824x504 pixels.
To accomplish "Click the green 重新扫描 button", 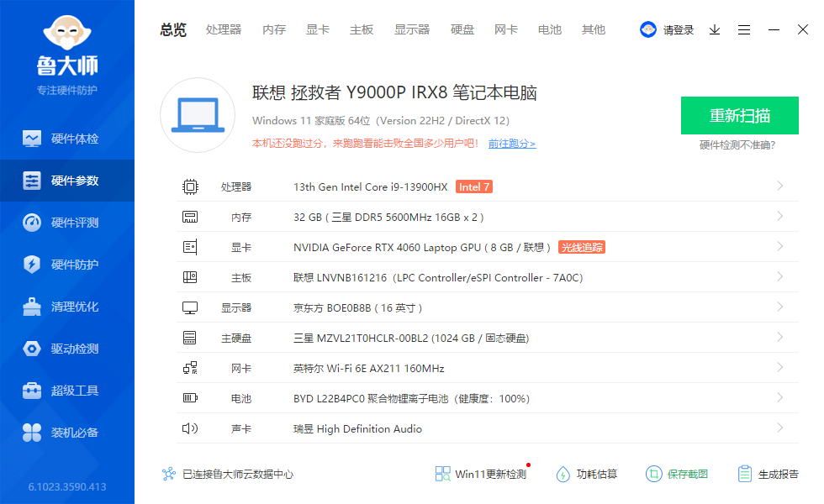I will point(739,116).
